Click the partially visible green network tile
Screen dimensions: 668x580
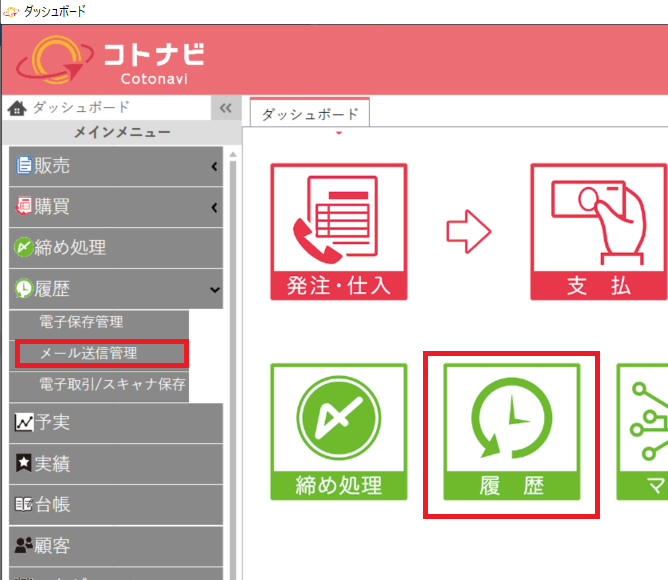point(643,431)
